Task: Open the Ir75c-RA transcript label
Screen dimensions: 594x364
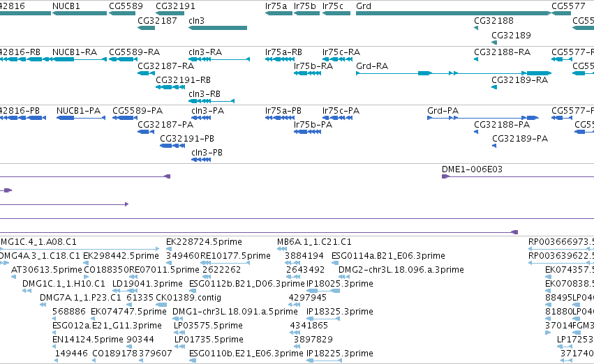Action: pos(341,52)
